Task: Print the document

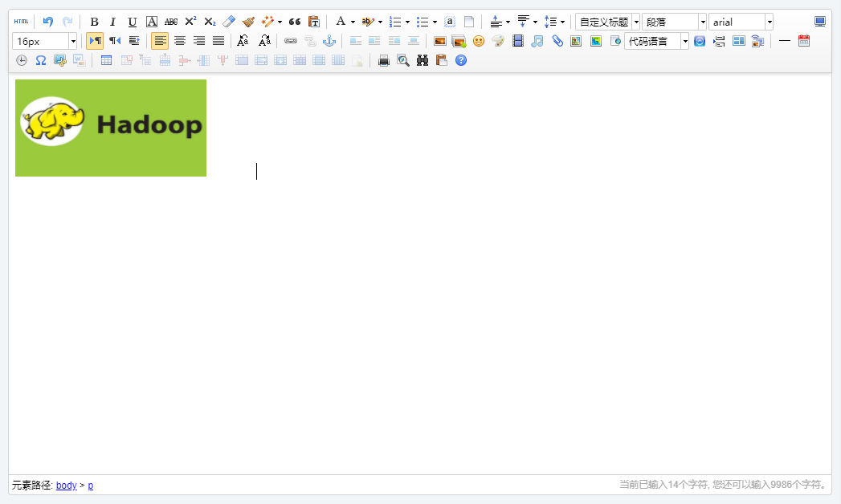Action: coord(383,60)
